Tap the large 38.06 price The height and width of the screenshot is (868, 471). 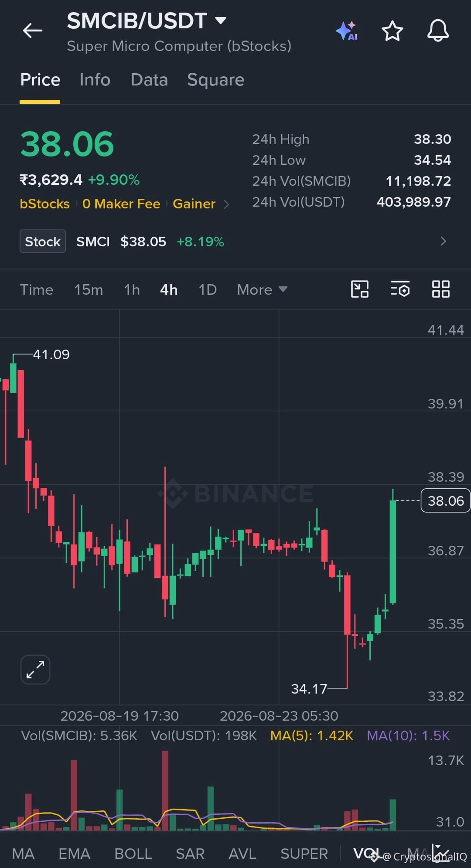67,144
